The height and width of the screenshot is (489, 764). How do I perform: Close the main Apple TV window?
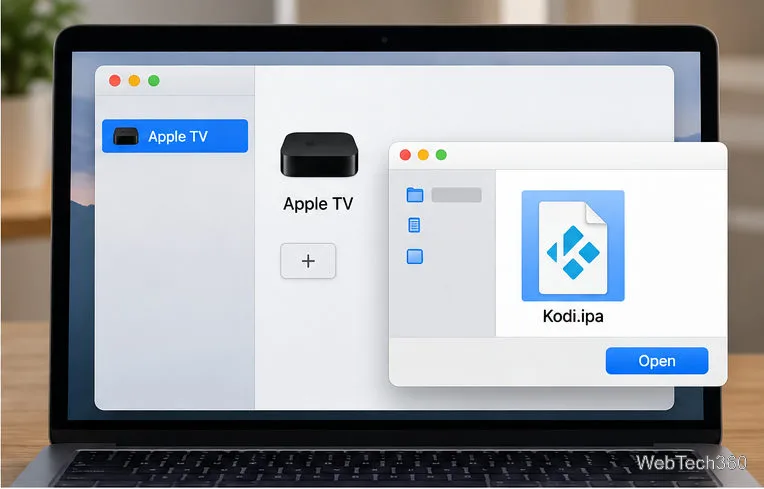115,81
